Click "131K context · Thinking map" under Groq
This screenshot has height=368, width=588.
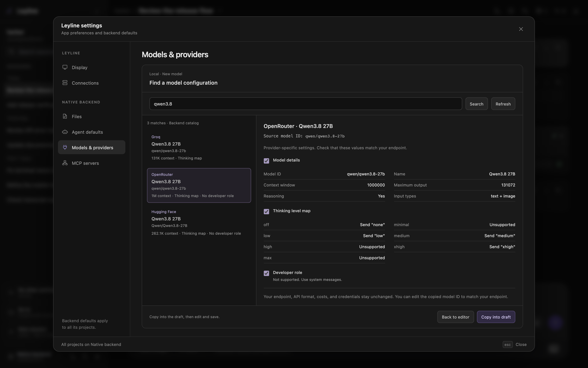pos(176,158)
